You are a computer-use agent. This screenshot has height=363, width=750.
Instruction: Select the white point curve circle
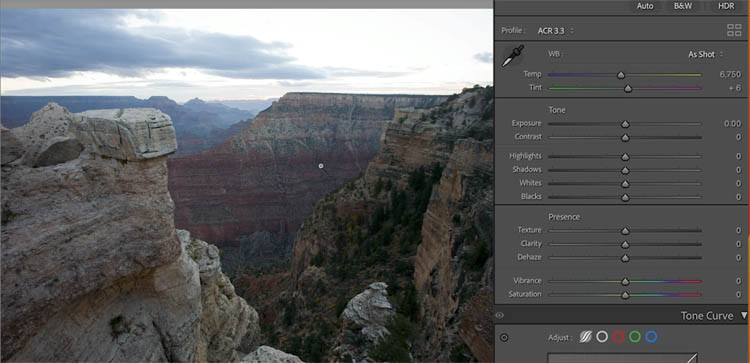click(x=602, y=337)
